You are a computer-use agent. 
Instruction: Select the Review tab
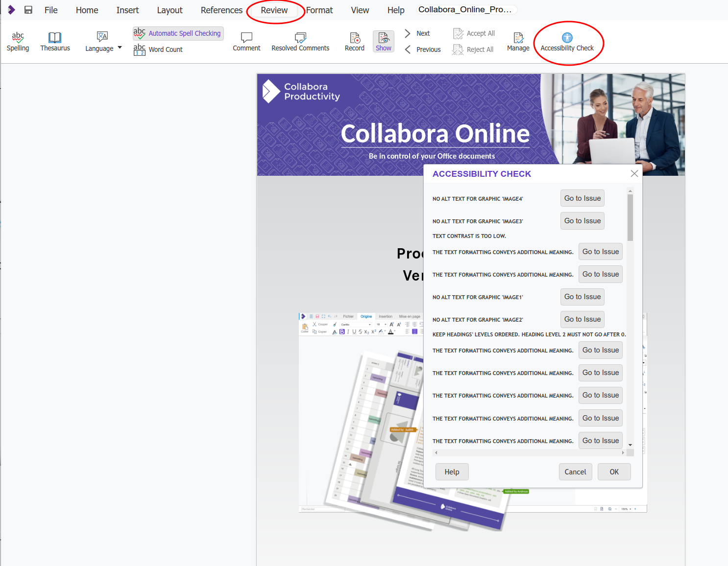274,10
